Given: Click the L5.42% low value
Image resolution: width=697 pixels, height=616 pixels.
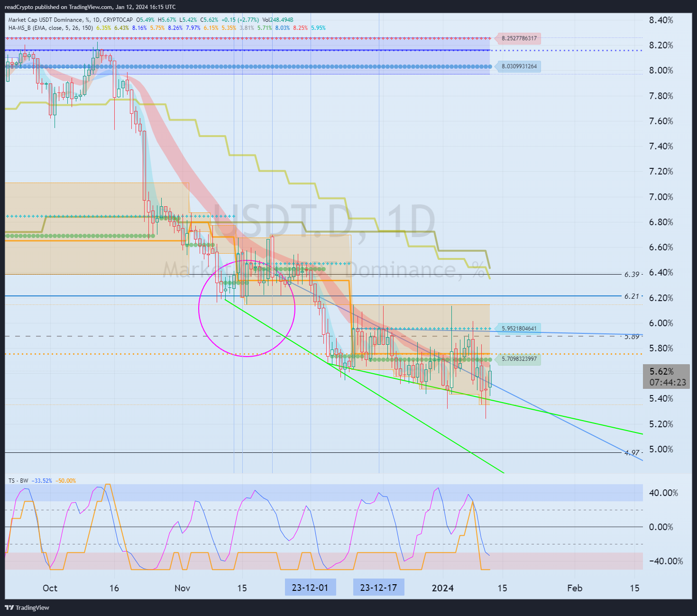Looking at the screenshot, I should click(x=188, y=20).
